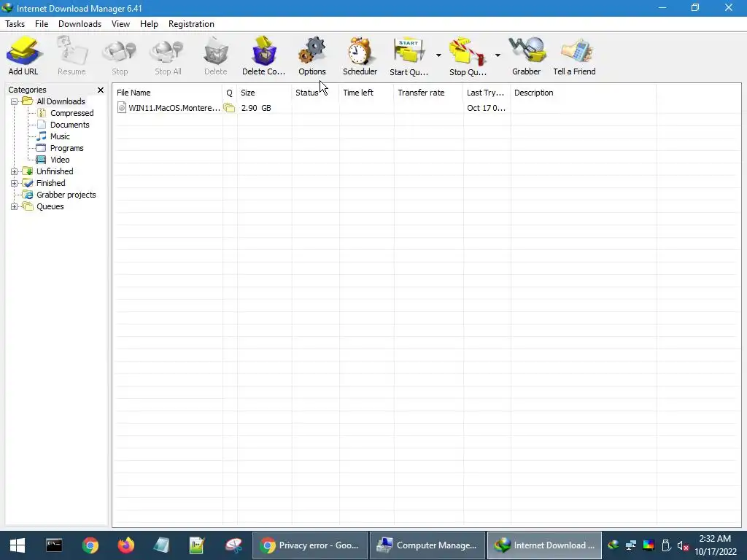This screenshot has height=560, width=747.
Task: Open the Help menu
Action: (149, 24)
